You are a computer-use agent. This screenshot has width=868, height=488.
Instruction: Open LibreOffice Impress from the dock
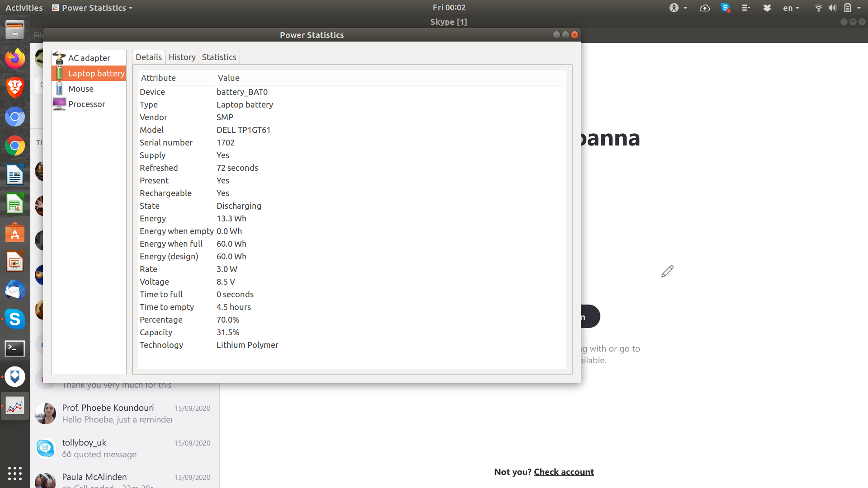(15, 262)
